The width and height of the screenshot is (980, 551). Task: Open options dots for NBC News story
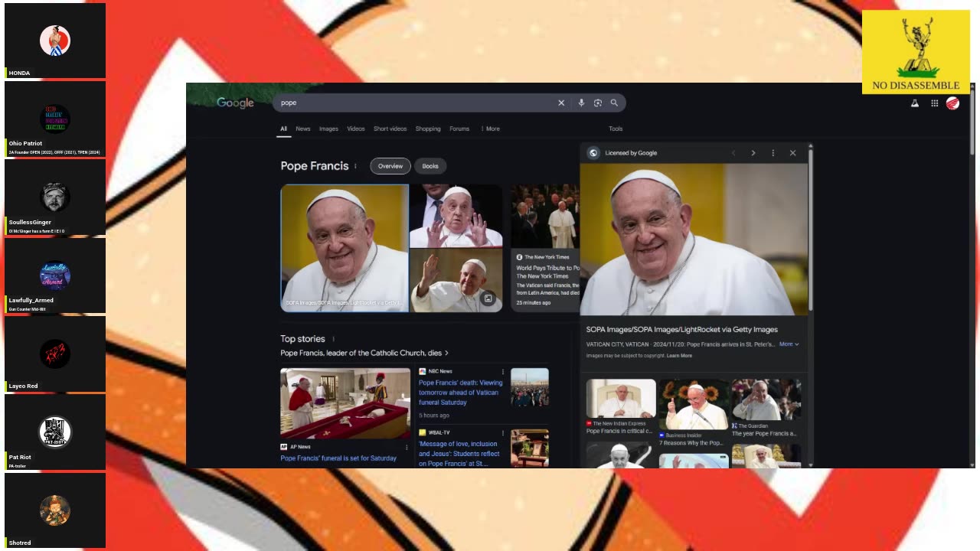point(503,371)
